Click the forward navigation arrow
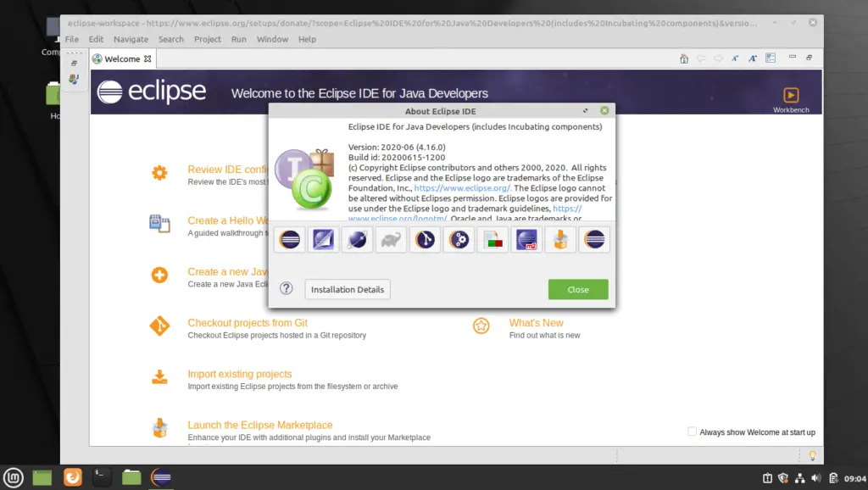This screenshot has height=490, width=868. [x=720, y=58]
